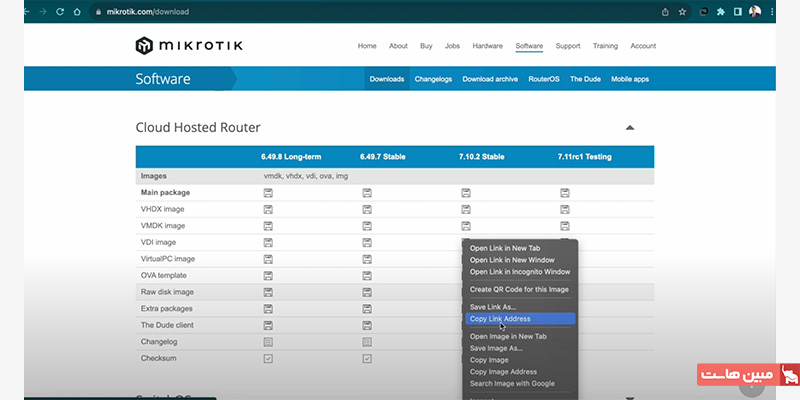Choose Open Link in Incognito Window
The width and height of the screenshot is (800, 400).
(520, 271)
